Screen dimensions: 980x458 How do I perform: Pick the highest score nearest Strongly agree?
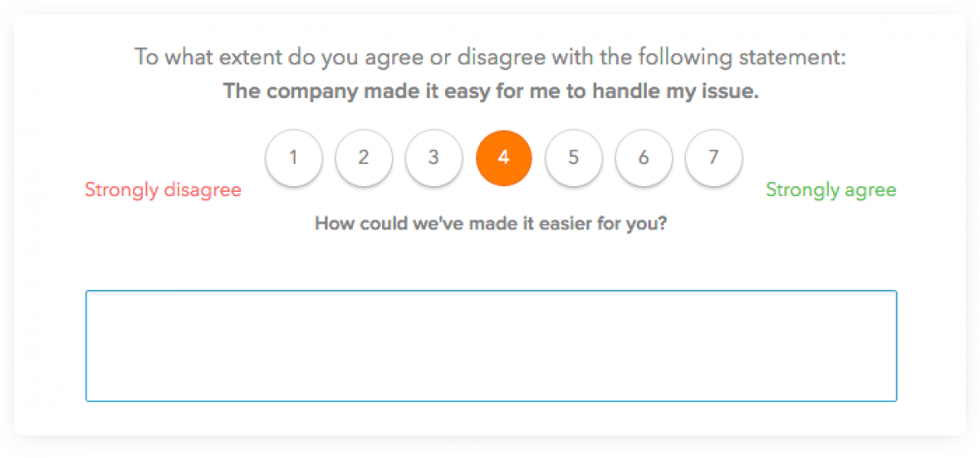714,158
